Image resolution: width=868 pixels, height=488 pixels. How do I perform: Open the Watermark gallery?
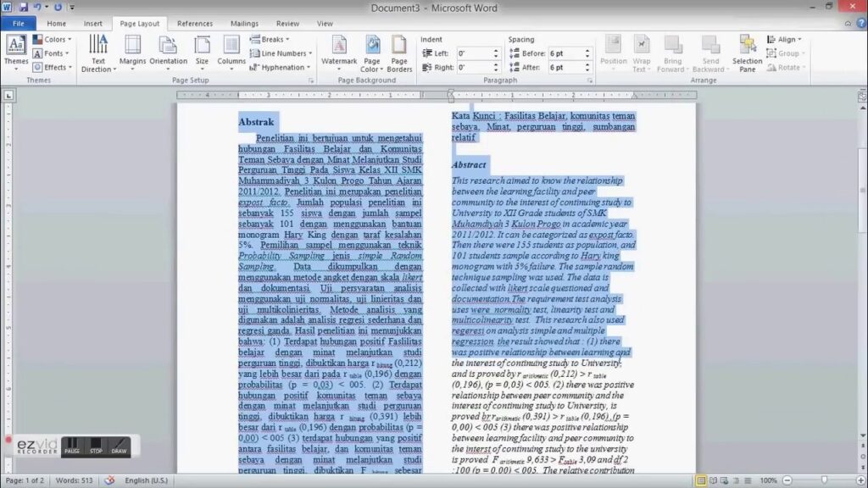(339, 53)
